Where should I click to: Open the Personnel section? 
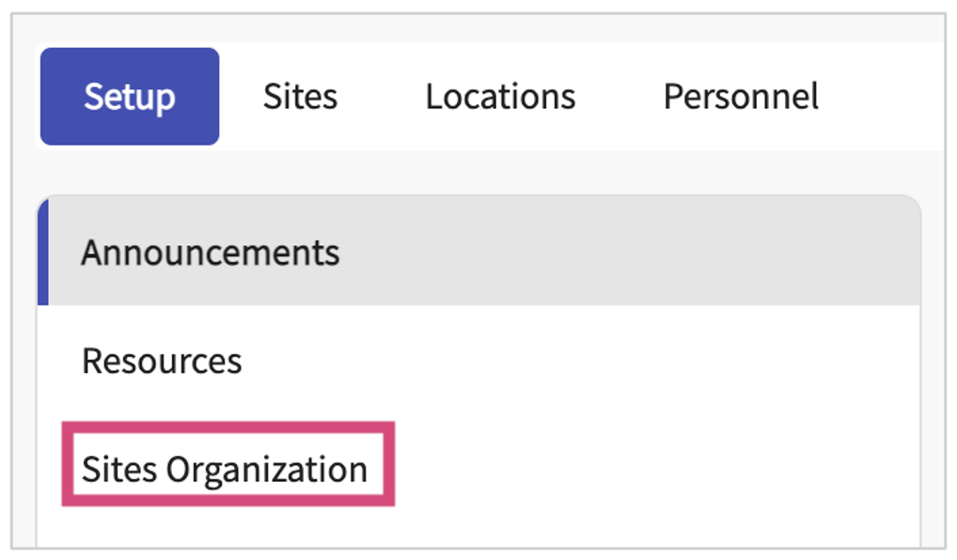tap(741, 97)
